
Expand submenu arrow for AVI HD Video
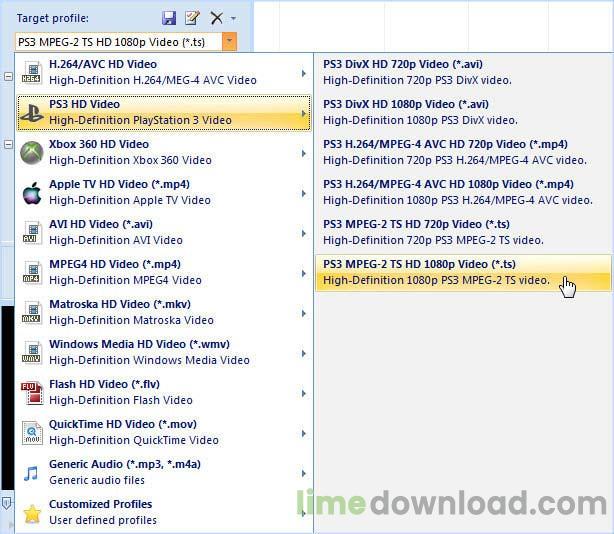tap(303, 233)
